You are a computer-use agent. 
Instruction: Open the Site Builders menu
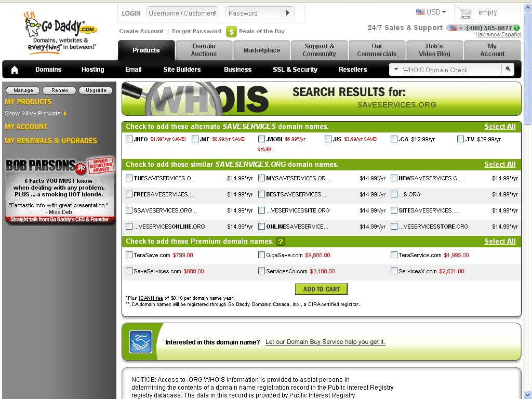tap(182, 70)
